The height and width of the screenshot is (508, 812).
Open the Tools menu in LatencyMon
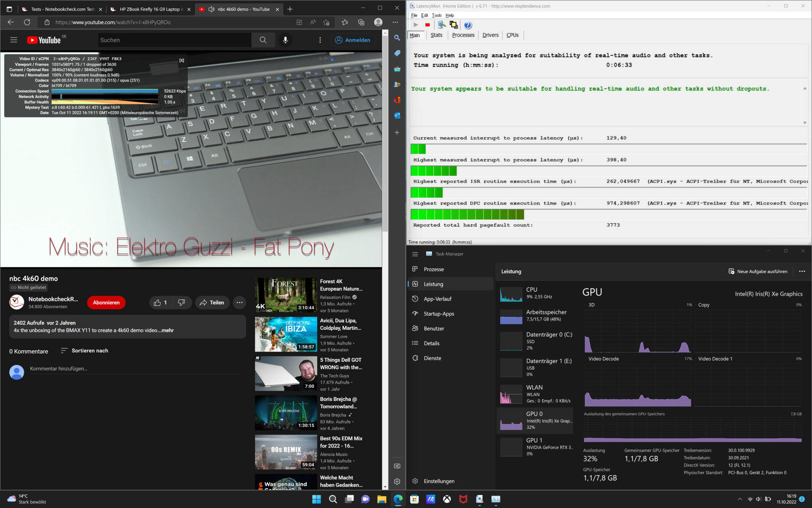click(x=436, y=15)
